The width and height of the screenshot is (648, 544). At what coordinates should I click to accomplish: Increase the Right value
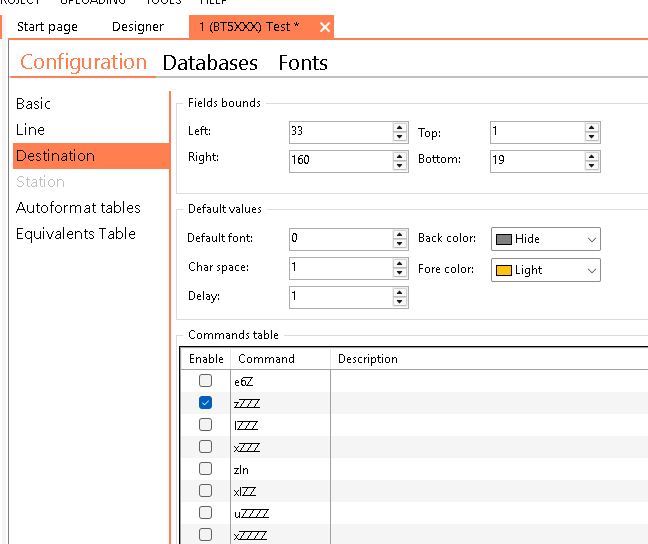tap(400, 156)
